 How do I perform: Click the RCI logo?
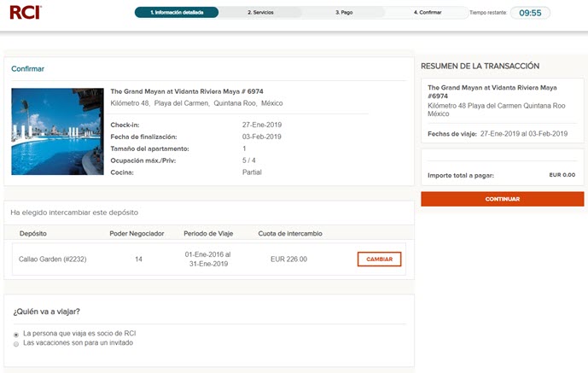pos(26,12)
